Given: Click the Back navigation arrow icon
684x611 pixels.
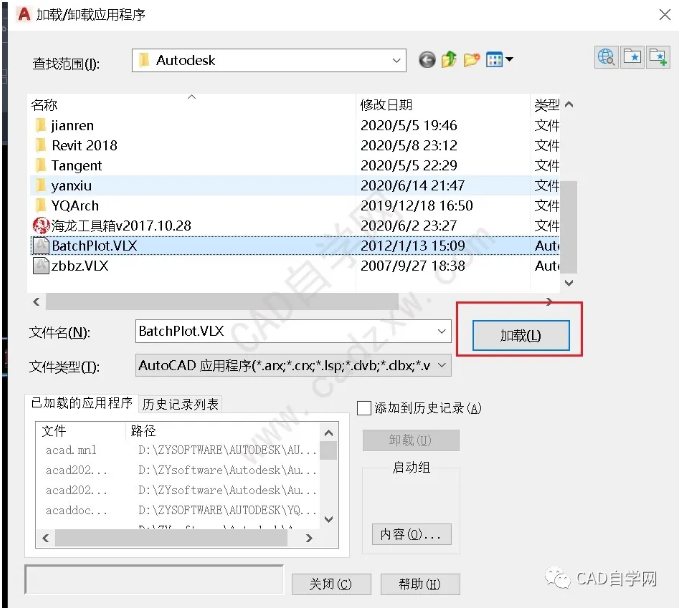Looking at the screenshot, I should click(x=427, y=59).
